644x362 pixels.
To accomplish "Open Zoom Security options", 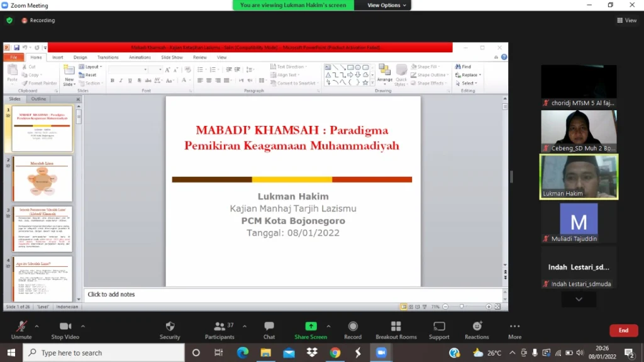I will pyautogui.click(x=170, y=331).
